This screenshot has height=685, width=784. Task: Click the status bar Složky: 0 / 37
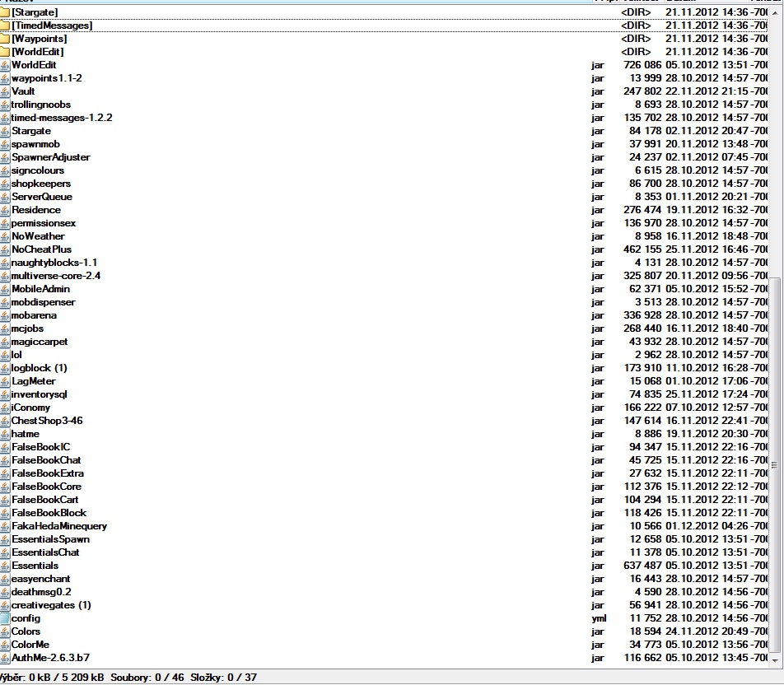[x=223, y=678]
